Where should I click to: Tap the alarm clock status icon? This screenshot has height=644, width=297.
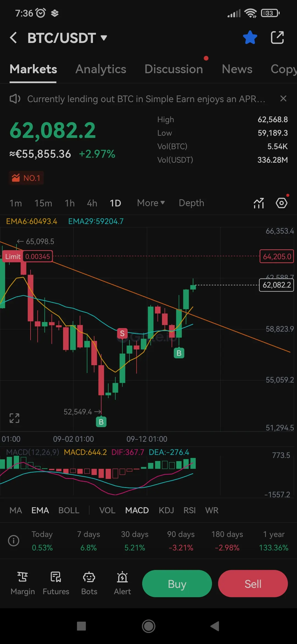point(41,13)
